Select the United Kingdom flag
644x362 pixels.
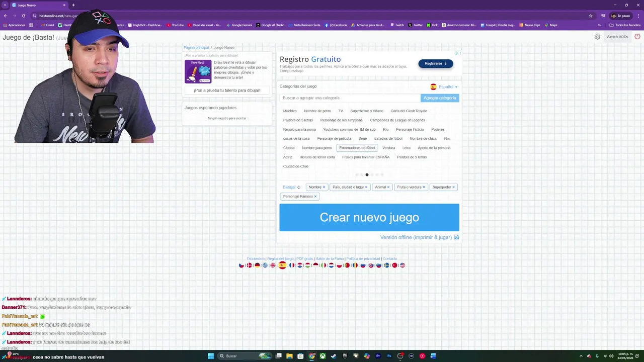pos(273,265)
